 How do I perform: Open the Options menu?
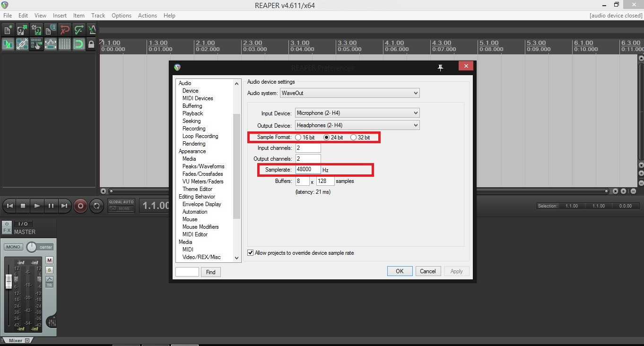pos(121,15)
